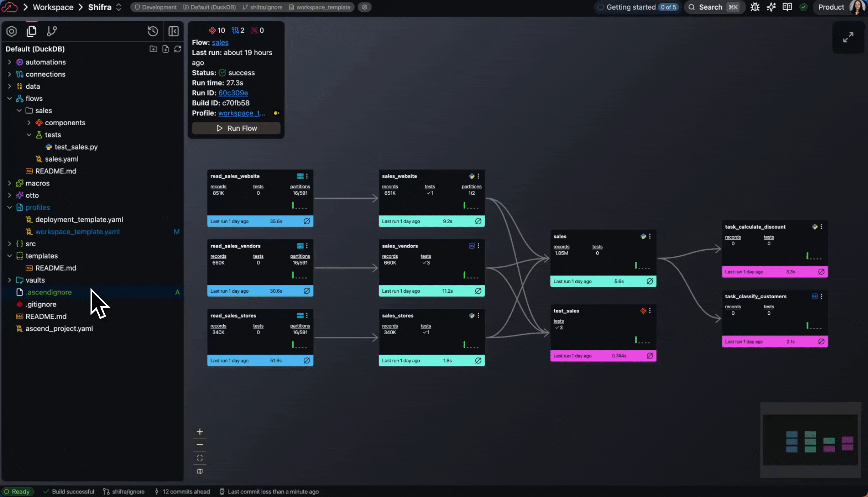This screenshot has width=868, height=497.
Task: Skip toggle on sales_stores footer
Action: [478, 361]
